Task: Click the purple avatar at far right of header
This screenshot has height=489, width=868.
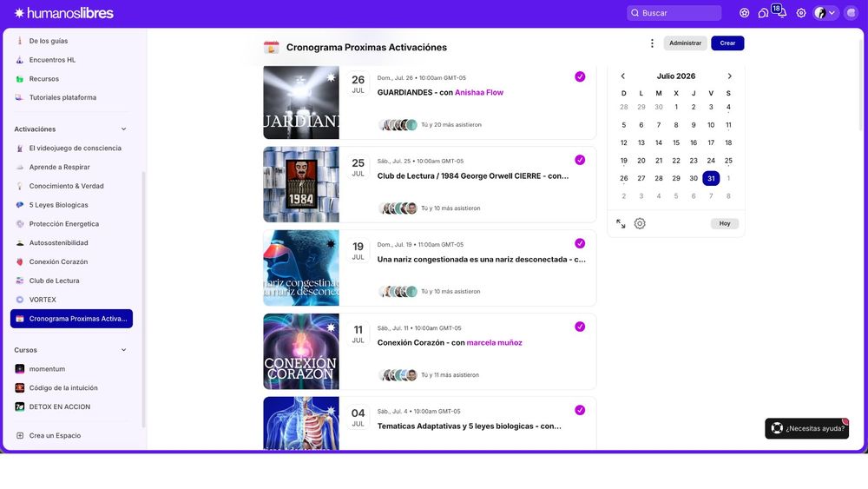Action: [x=851, y=13]
